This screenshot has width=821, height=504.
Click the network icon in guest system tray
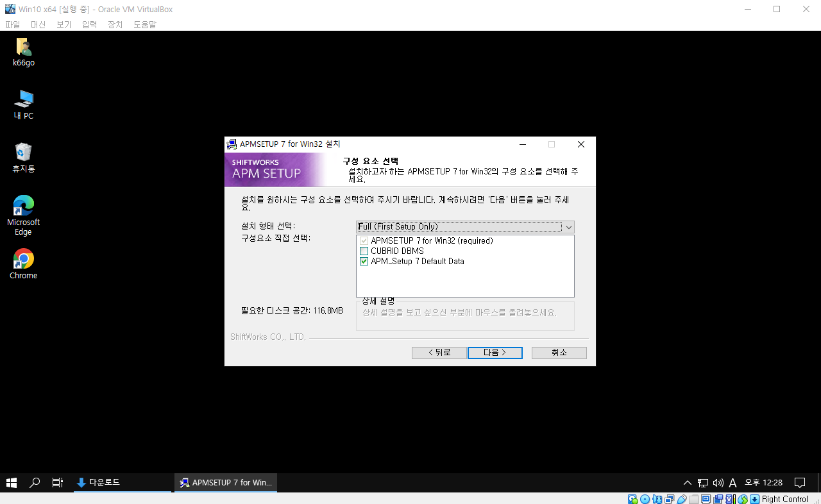coord(703,483)
